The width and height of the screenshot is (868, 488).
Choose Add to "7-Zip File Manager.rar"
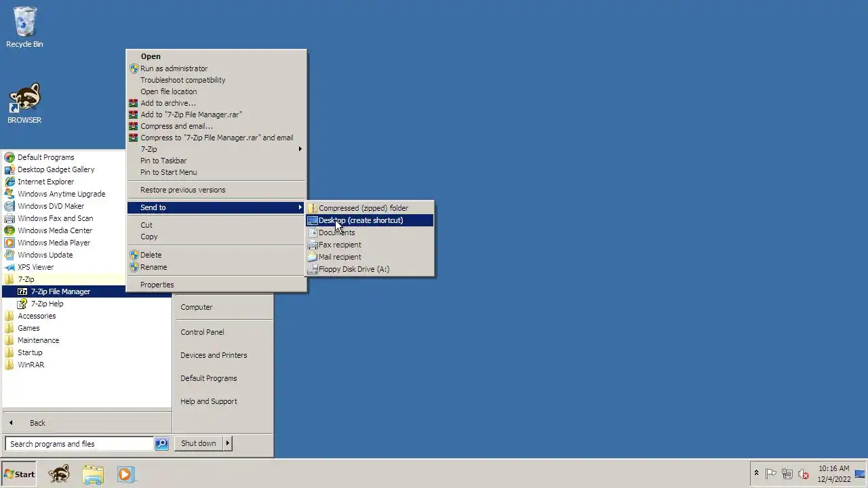216,115
